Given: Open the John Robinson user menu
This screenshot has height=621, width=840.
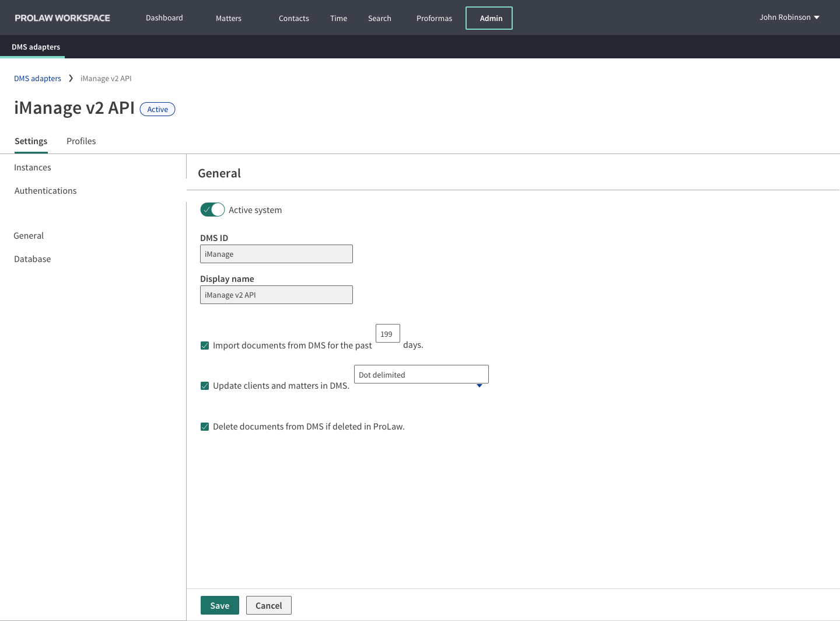Looking at the screenshot, I should point(789,18).
